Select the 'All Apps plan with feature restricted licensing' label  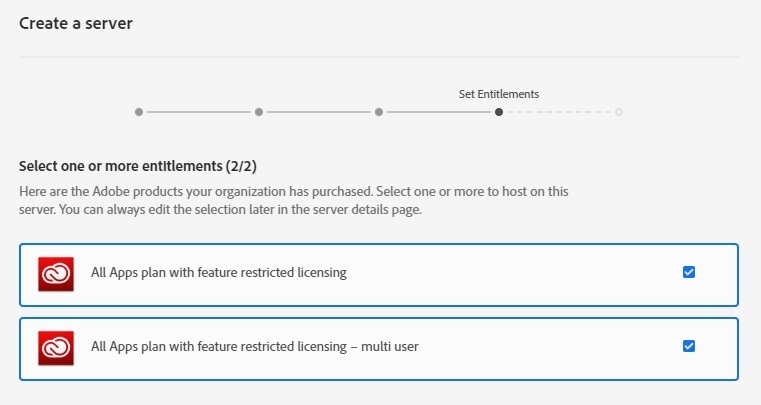[x=219, y=273]
